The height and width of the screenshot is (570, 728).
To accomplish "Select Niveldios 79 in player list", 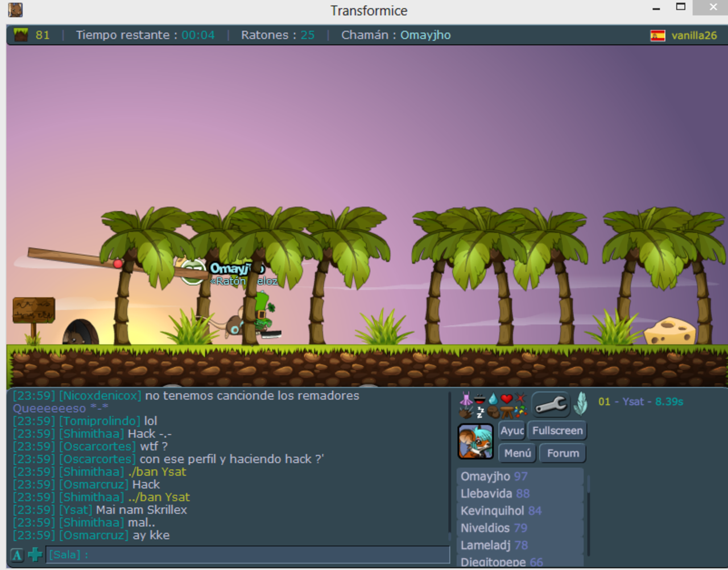I will pos(520,528).
